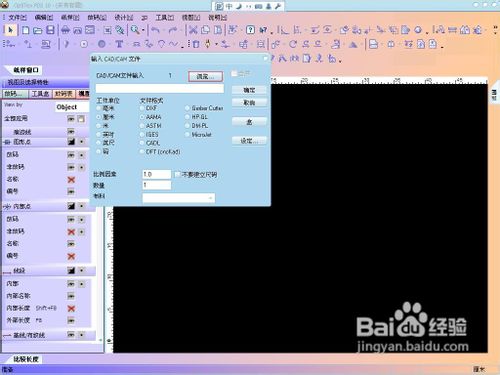Click the Cut scissors icon
Viewport: 500px width, 375px height.
coord(193,30)
